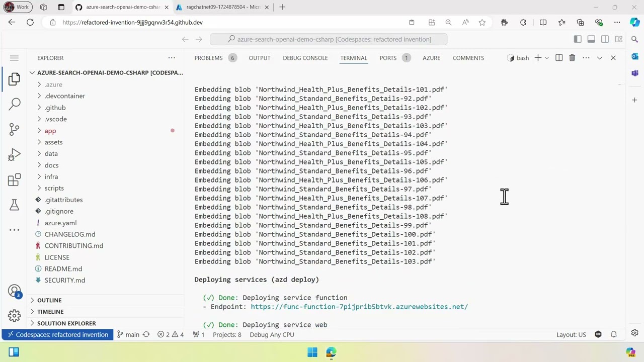
Task: Customize layout icon in title bar
Action: [x=619, y=39]
